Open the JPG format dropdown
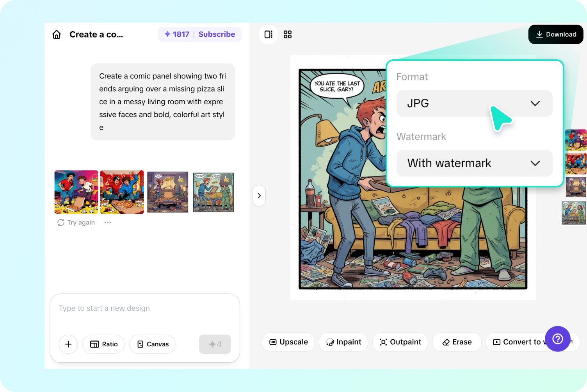Image resolution: width=587 pixels, height=392 pixels. [x=474, y=103]
